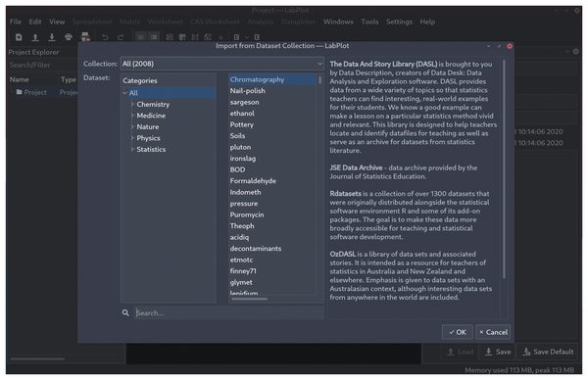Click the Save project download-arrow icon

pyautogui.click(x=52, y=37)
